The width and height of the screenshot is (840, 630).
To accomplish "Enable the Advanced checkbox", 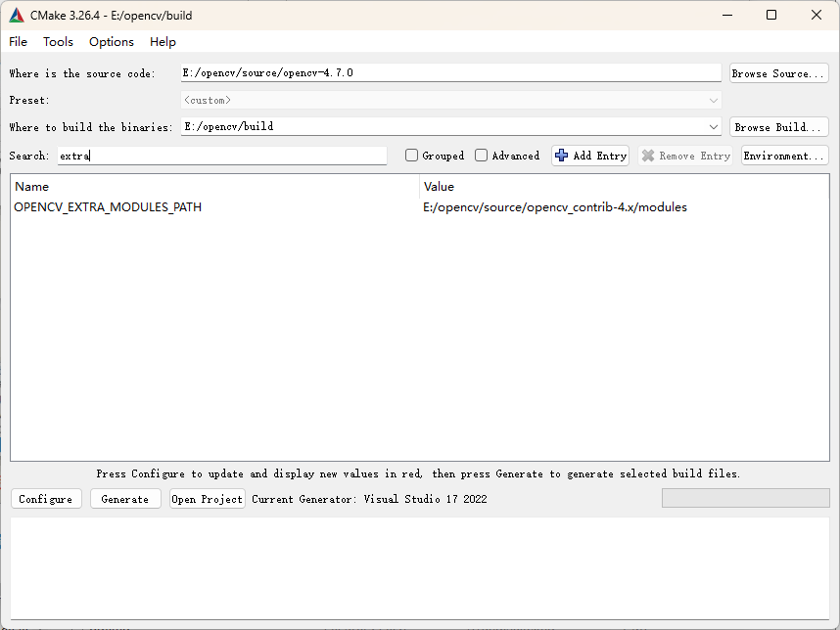I will pos(481,156).
